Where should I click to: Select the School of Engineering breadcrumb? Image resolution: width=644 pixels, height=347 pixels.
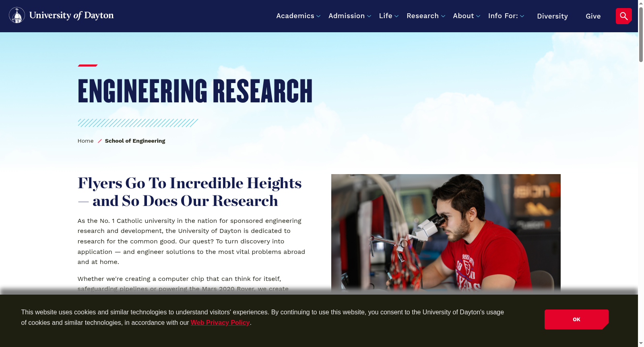135,141
